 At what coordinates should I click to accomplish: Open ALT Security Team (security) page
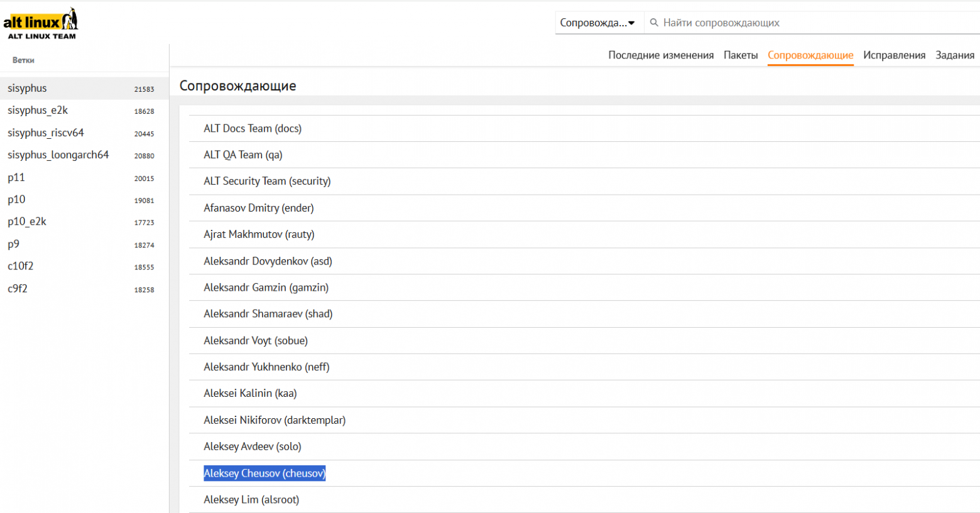point(267,181)
